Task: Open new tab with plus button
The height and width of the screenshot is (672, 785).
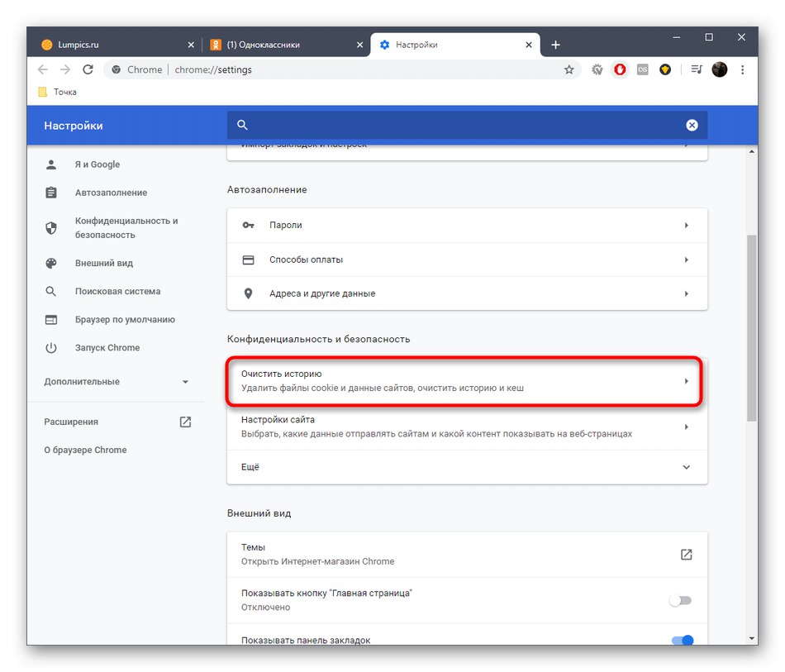Action: click(555, 45)
